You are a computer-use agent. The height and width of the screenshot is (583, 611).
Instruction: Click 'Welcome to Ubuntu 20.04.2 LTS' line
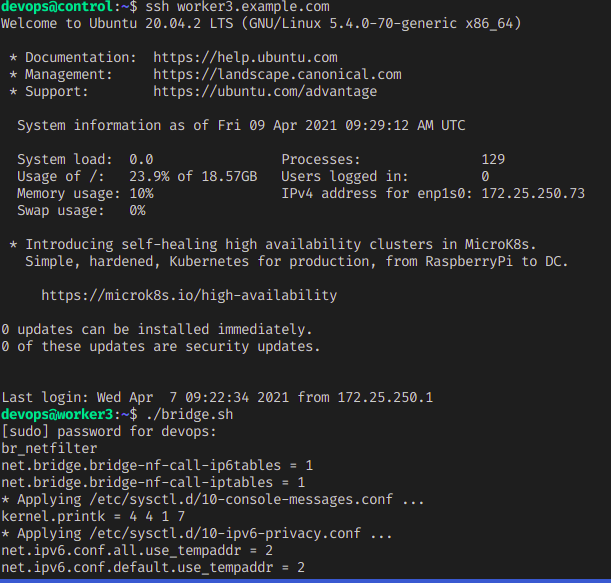[261, 24]
